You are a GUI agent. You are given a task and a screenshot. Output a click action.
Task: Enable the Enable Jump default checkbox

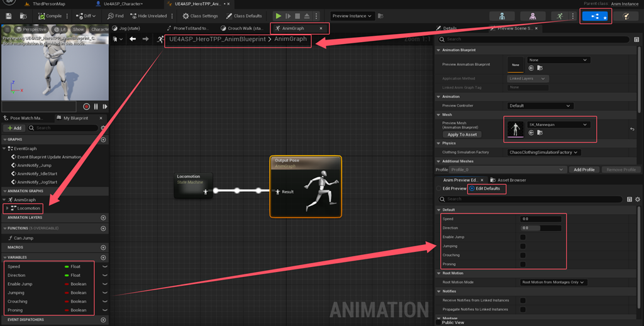pyautogui.click(x=523, y=237)
